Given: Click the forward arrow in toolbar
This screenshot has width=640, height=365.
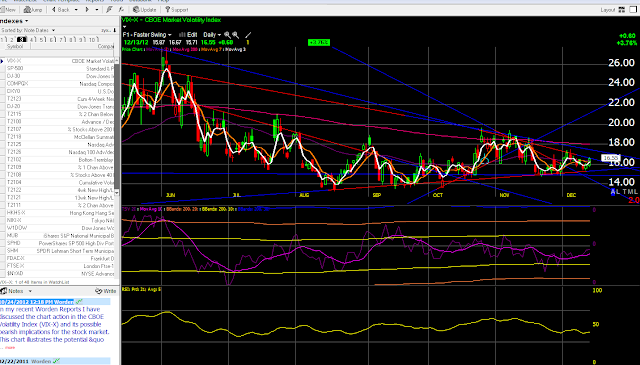Looking at the screenshot, I should point(87,9).
